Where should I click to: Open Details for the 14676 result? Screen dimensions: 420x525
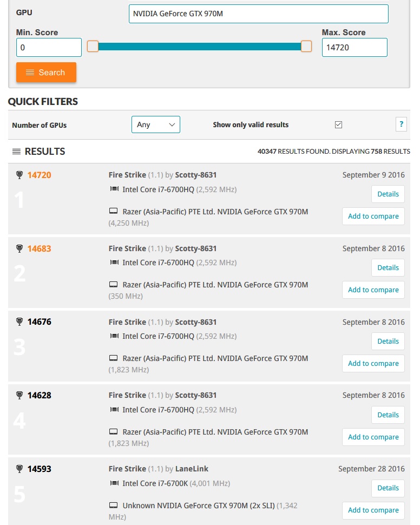388,341
